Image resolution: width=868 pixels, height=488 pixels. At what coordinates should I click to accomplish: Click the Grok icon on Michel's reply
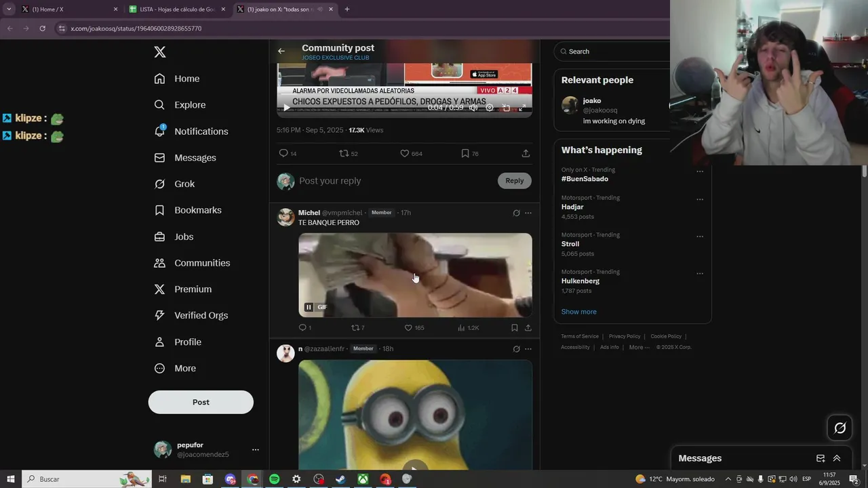pyautogui.click(x=516, y=213)
